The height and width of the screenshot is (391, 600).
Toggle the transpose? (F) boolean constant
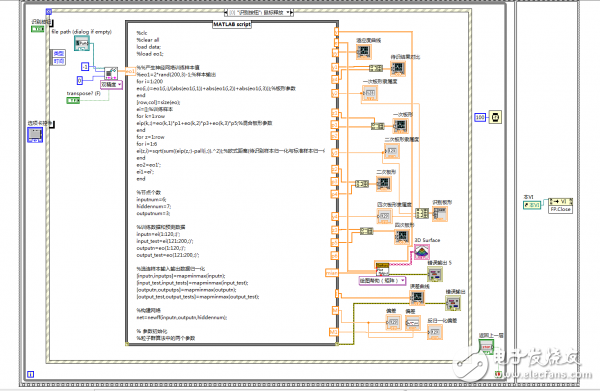(73, 100)
